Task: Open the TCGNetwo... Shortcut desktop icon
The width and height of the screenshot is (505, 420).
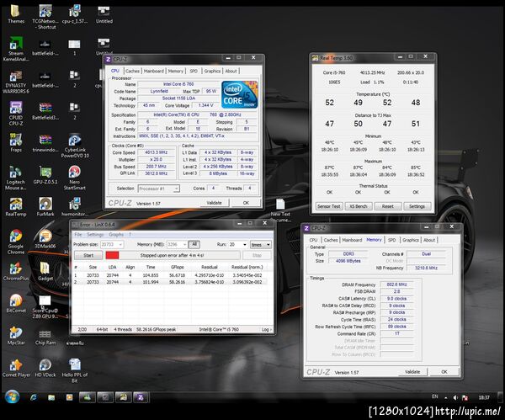Action: [x=45, y=17]
